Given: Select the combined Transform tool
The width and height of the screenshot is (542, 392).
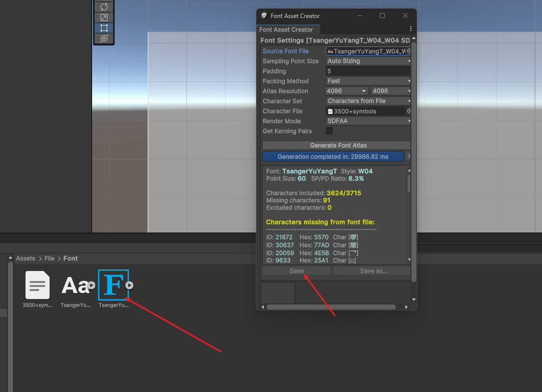Looking at the screenshot, I should 104,39.
